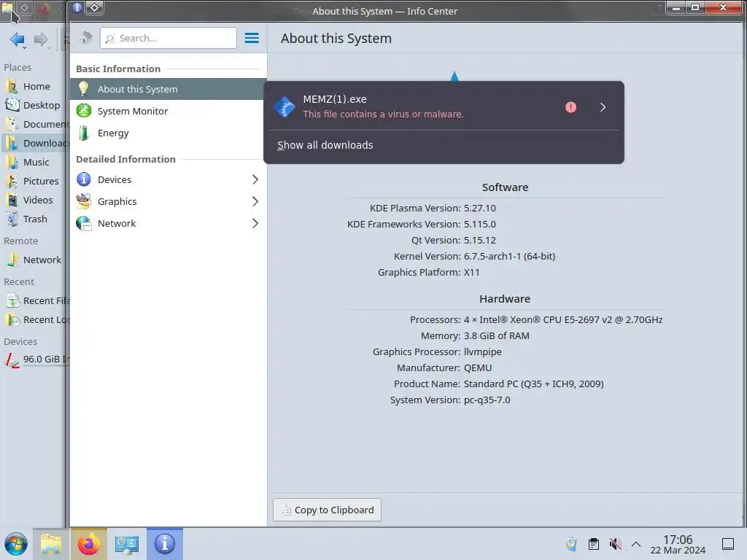Click the show desktop button
This screenshot has width=747, height=560.
click(x=728, y=544)
